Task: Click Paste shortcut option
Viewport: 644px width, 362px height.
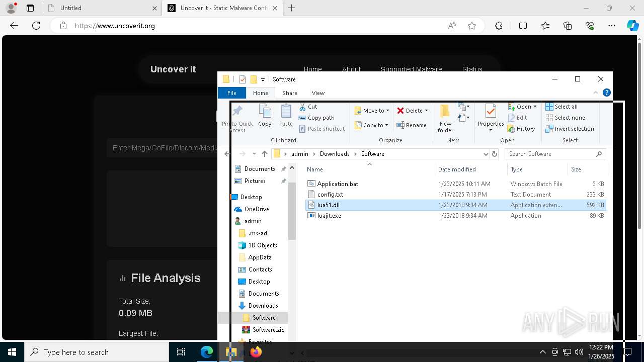Action: 322,129
